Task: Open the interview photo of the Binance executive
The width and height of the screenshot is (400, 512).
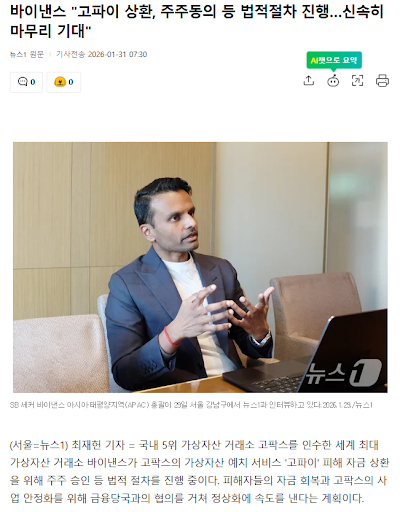Action: pyautogui.click(x=200, y=267)
